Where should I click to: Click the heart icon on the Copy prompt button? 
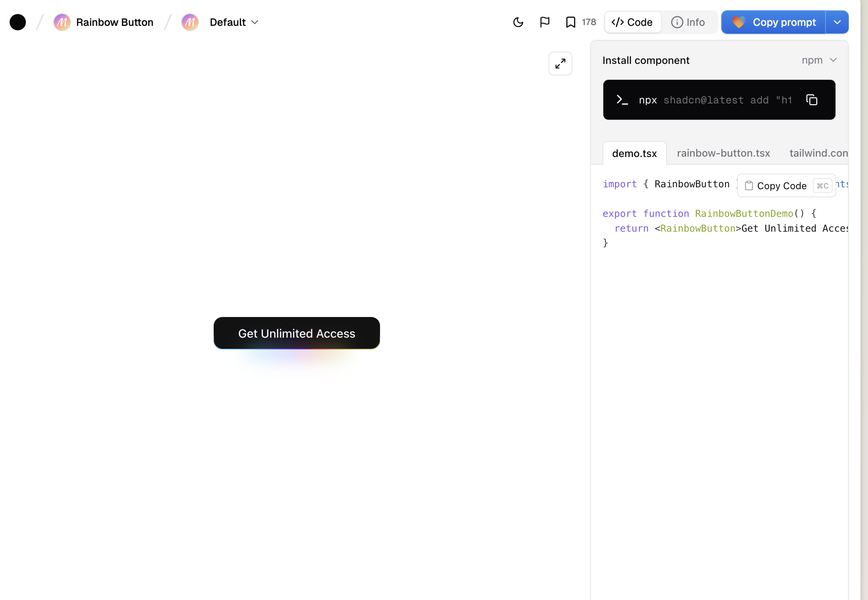[738, 22]
